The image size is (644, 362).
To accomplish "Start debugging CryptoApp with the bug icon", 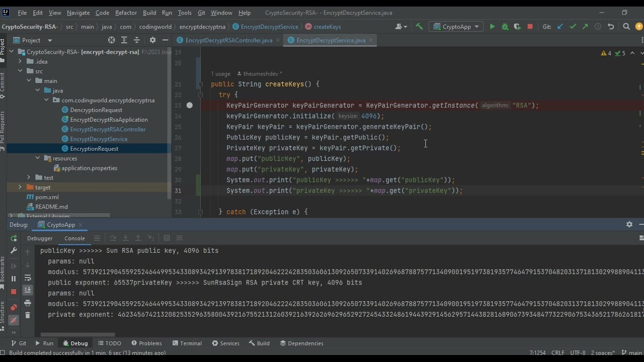I will click(505, 27).
